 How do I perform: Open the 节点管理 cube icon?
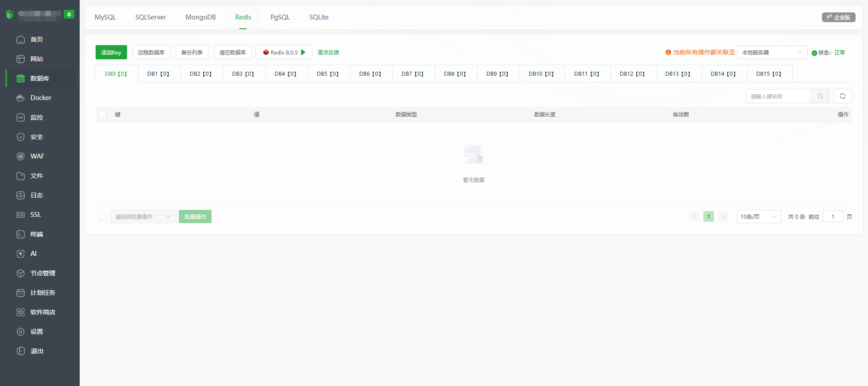[20, 273]
